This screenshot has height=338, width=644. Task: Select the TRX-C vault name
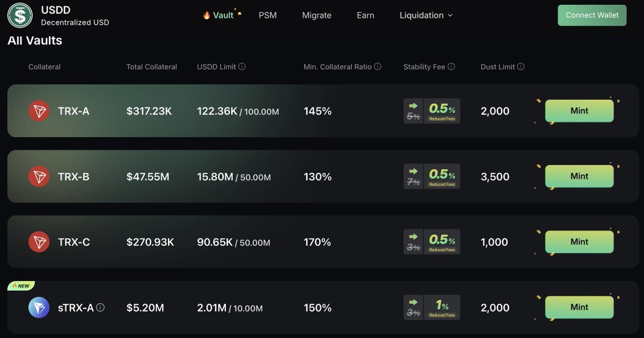tap(74, 242)
